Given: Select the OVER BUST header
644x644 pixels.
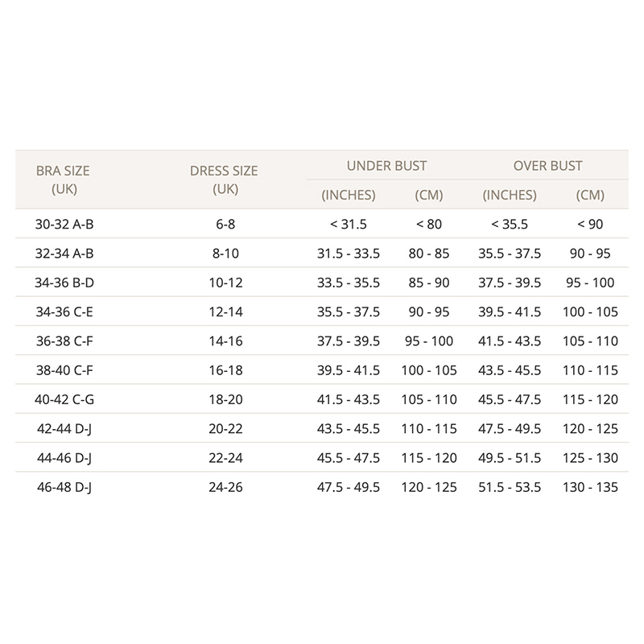Looking at the screenshot, I should 547,166.
